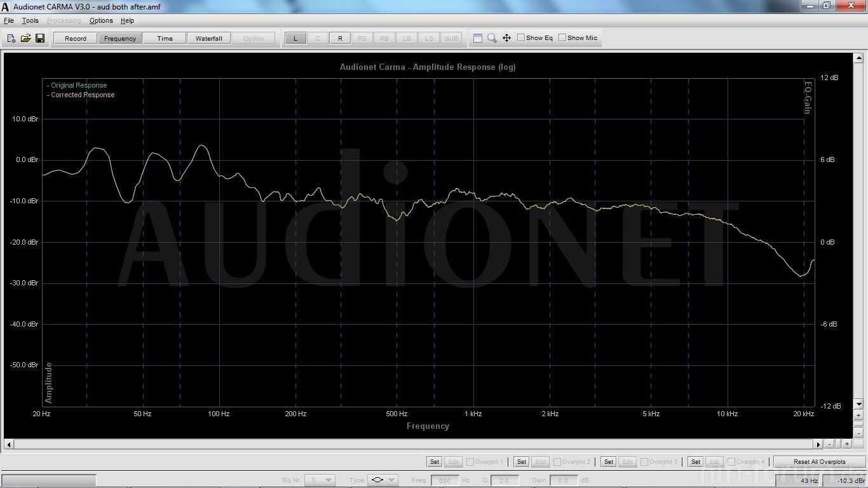Save measurement with the floppy disk icon
868x488 pixels.
click(x=40, y=38)
